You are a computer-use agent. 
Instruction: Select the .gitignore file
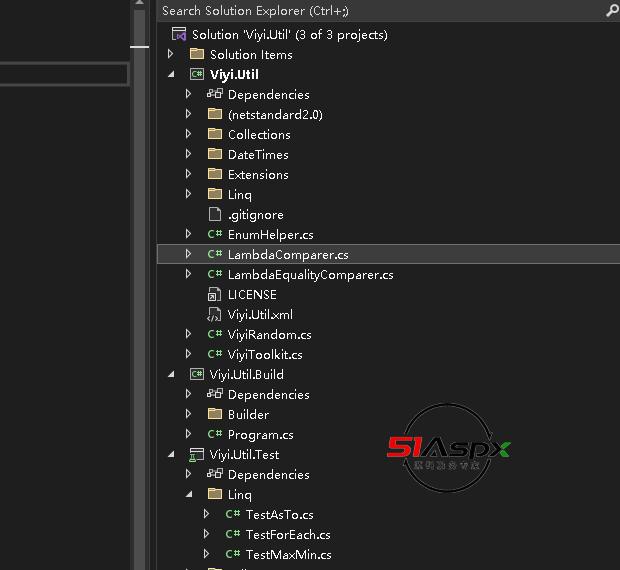coord(255,215)
